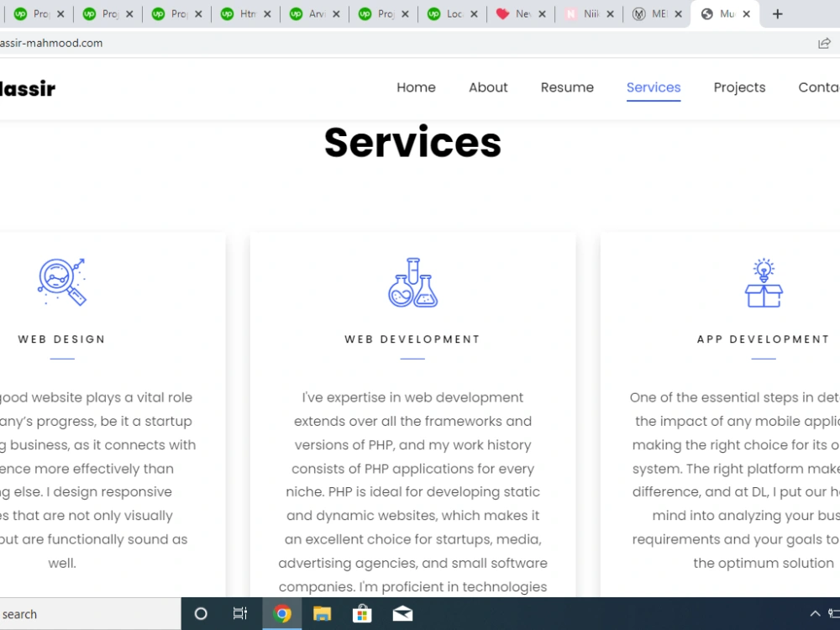This screenshot has width=840, height=630.
Task: Click the Windows taskbar search box
Action: 90,614
